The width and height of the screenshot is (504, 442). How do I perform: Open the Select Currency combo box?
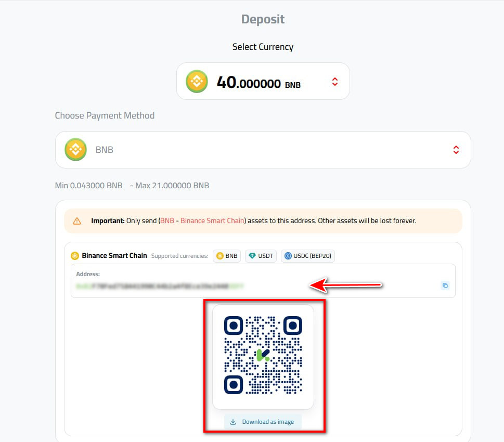point(263,81)
